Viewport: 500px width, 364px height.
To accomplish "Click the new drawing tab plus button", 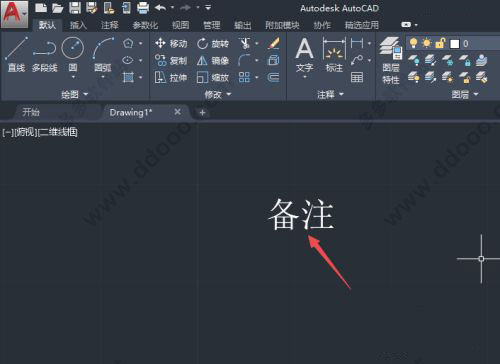I will pos(202,113).
